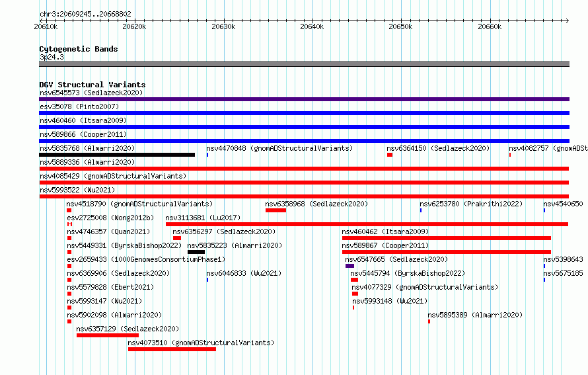Click the 20620k ruler tick label
This screenshot has height=375, width=588.
coord(134,26)
